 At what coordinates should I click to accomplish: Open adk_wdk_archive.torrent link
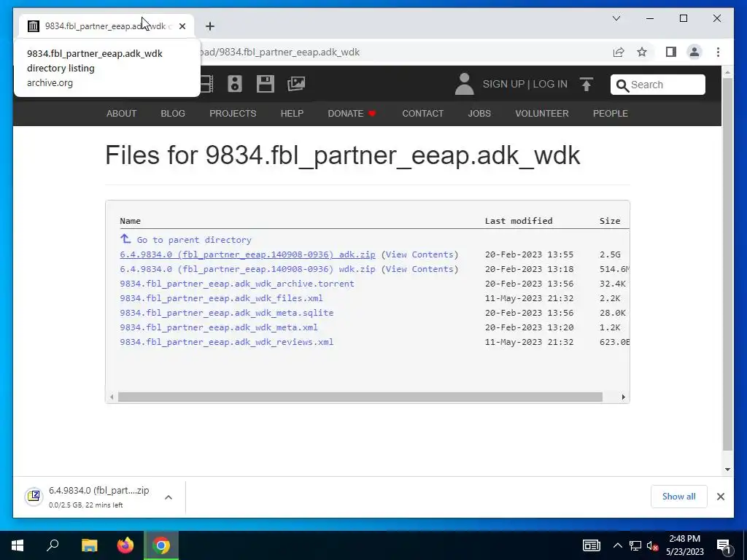[x=237, y=284]
